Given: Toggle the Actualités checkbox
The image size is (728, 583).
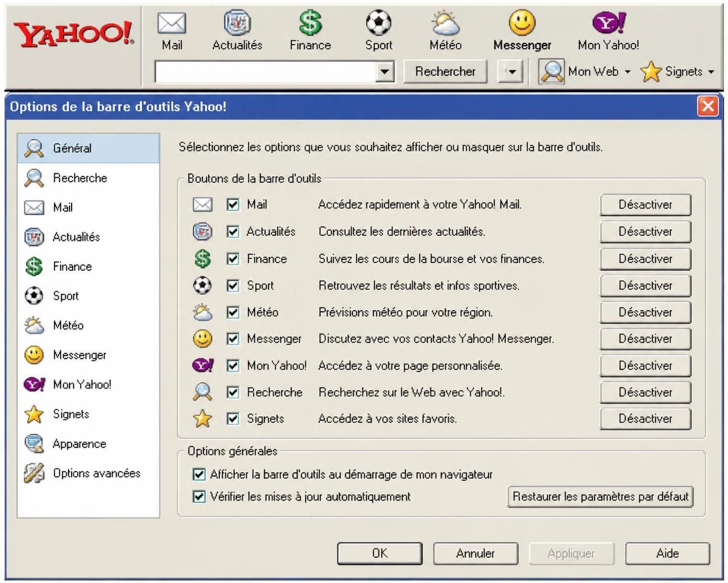Looking at the screenshot, I should (x=233, y=231).
